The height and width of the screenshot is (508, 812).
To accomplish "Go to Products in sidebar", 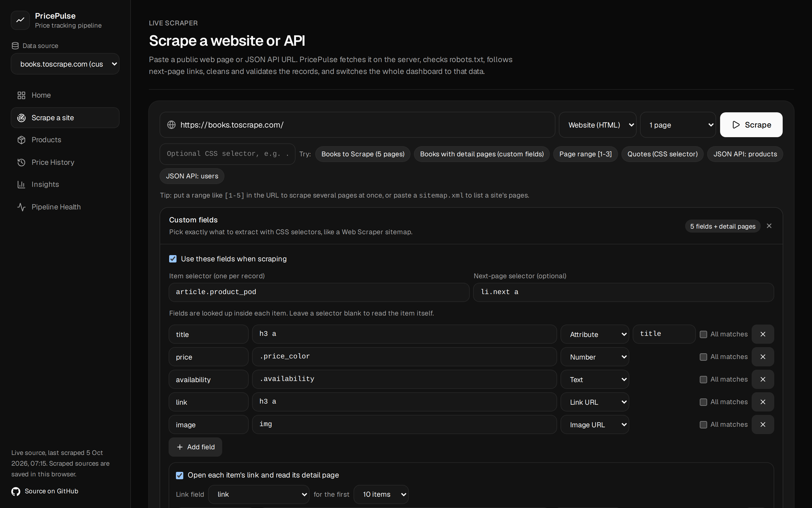I will pyautogui.click(x=65, y=140).
